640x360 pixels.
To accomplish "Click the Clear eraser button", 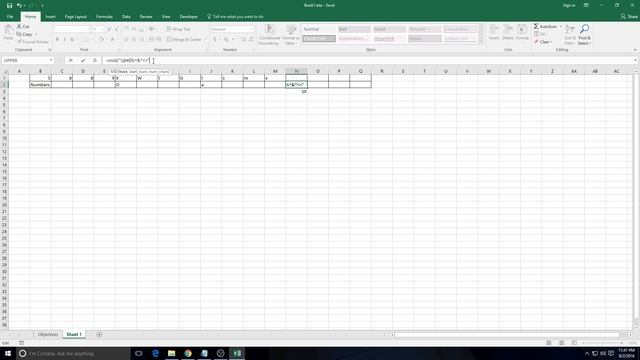I will [543, 42].
